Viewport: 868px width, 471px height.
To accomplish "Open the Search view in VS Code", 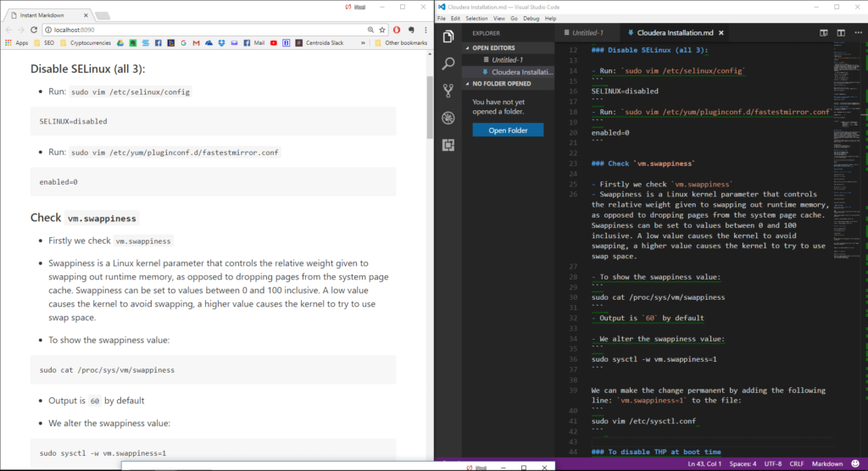I will click(x=448, y=64).
